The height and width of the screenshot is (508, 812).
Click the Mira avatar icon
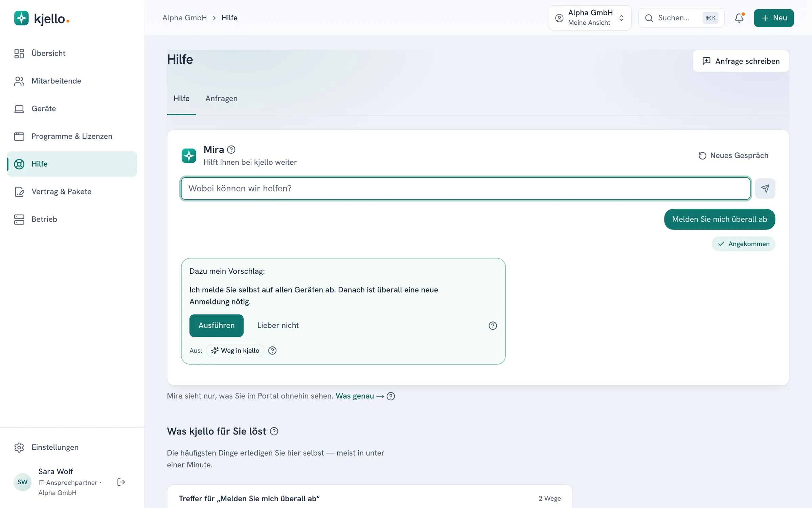point(189,156)
